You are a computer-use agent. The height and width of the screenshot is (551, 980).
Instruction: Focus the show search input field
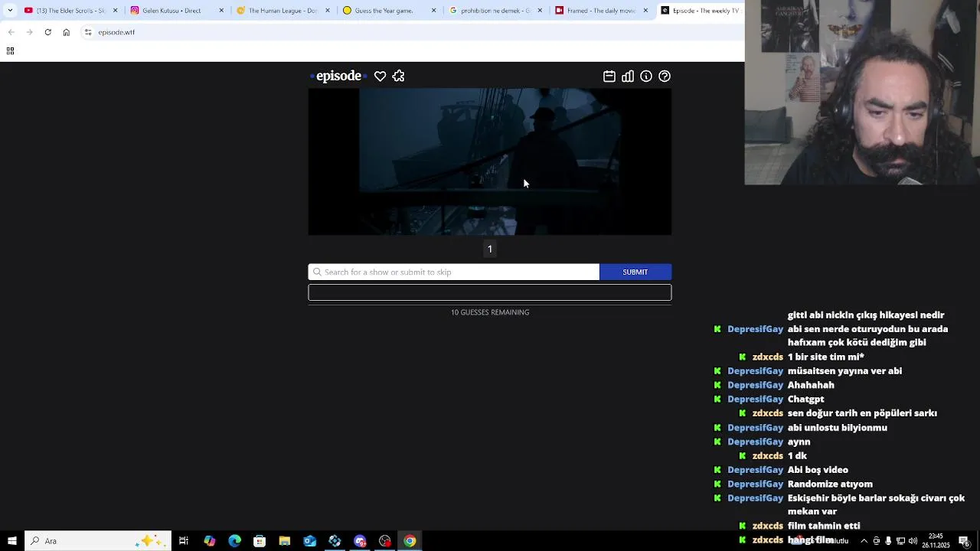[454, 272]
